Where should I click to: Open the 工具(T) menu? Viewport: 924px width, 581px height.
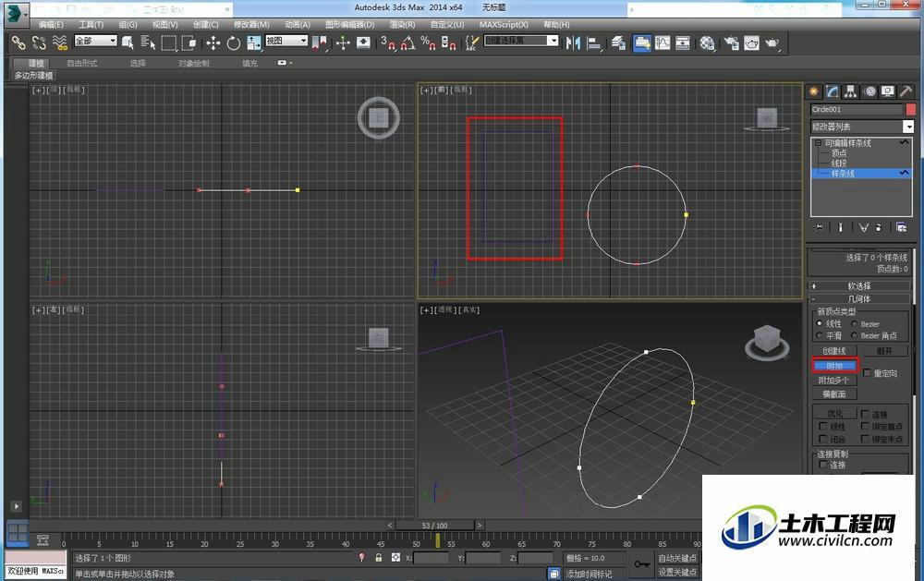coord(91,24)
